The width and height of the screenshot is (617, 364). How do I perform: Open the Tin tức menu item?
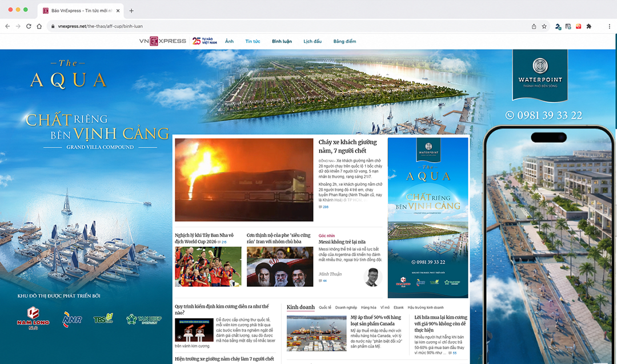click(x=253, y=41)
